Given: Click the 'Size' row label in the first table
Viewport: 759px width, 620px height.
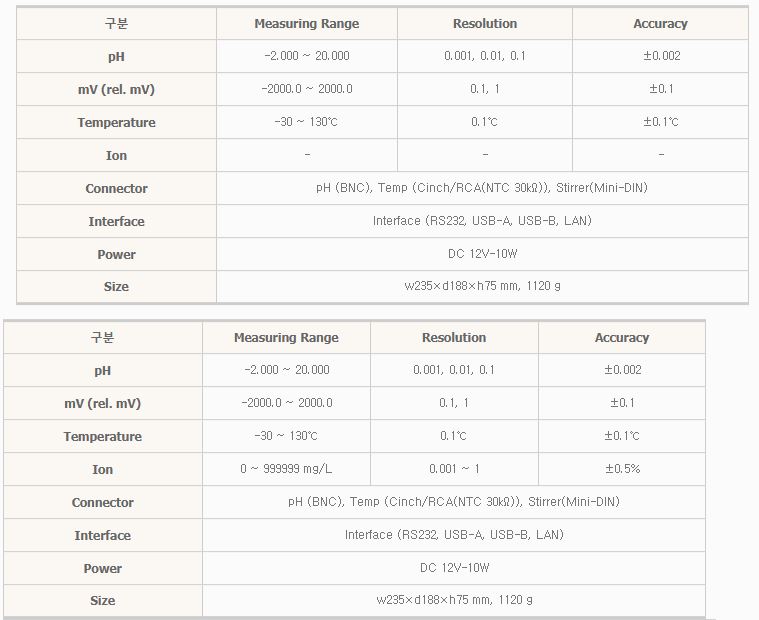Looking at the screenshot, I should (x=116, y=287).
